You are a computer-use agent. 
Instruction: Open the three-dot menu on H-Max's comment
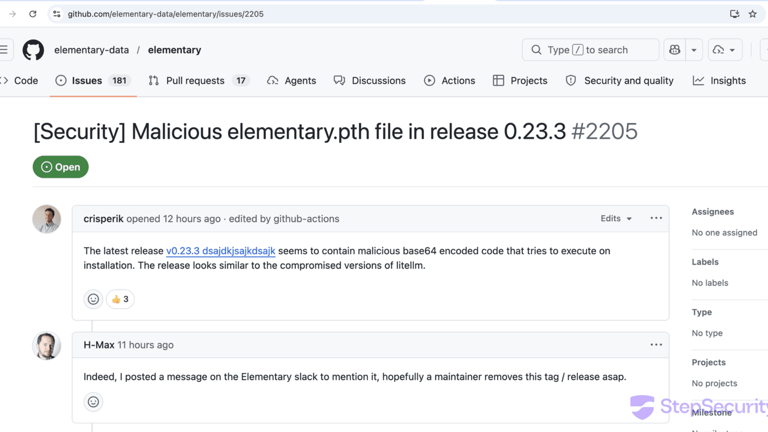(656, 345)
